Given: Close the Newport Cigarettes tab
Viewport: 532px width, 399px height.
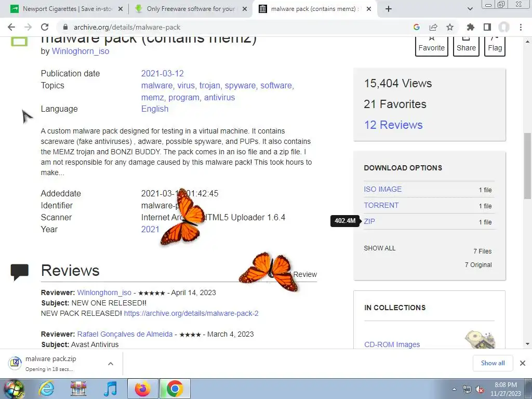Looking at the screenshot, I should [121, 9].
